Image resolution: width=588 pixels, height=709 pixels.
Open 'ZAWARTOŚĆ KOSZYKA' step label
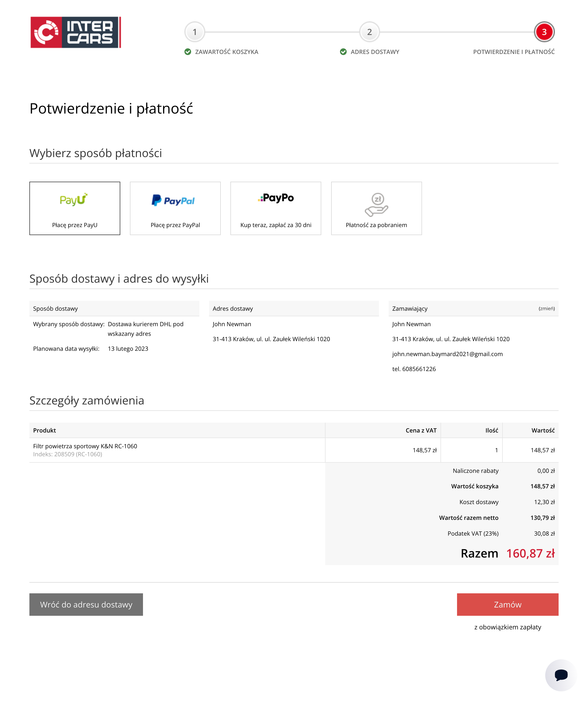[227, 52]
